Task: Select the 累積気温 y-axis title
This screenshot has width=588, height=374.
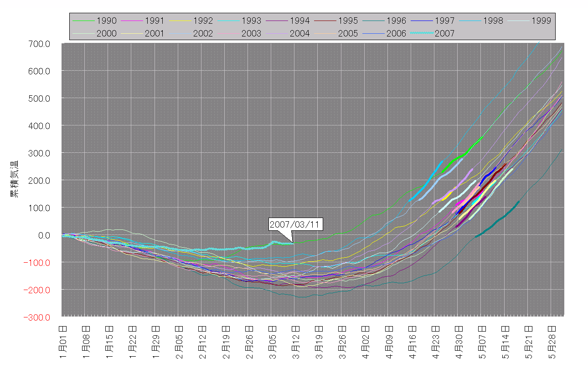Action: (15, 178)
